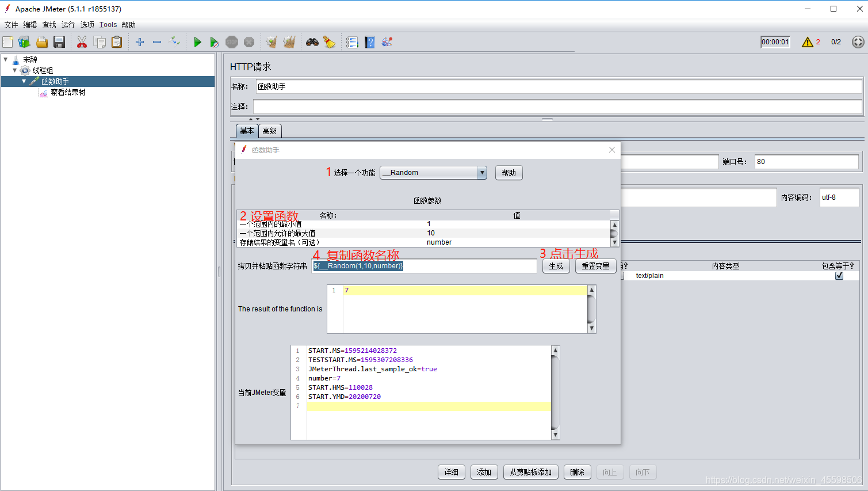Click parameters table scrollbar down arrow
Image resolution: width=868 pixels, height=491 pixels.
[x=614, y=242]
